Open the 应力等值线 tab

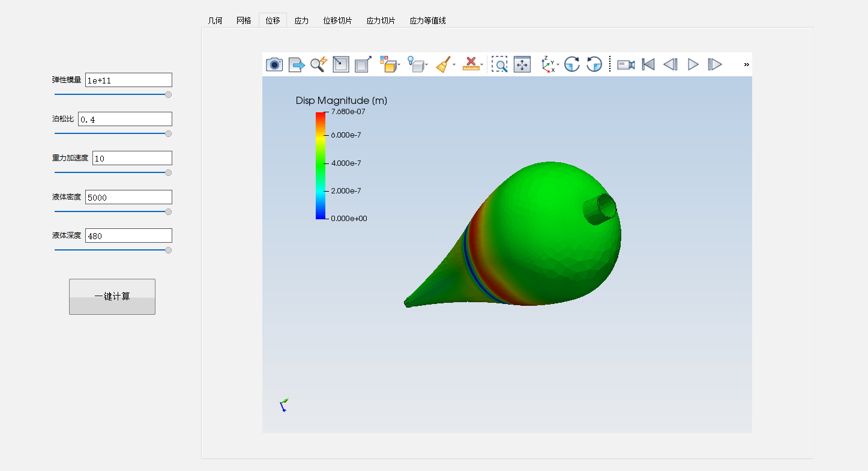pos(427,20)
